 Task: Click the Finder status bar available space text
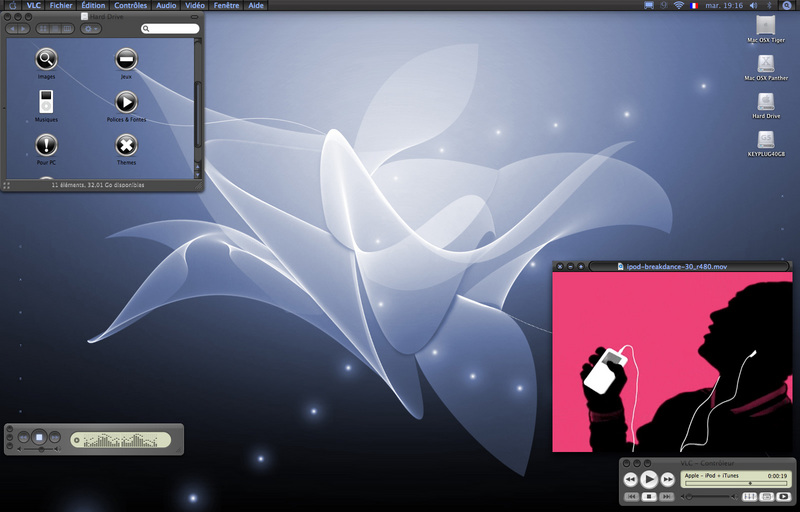98,185
